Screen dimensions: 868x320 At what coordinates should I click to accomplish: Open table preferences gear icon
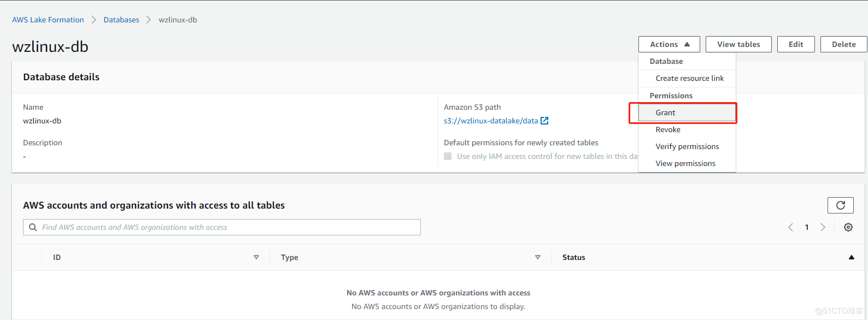(848, 227)
